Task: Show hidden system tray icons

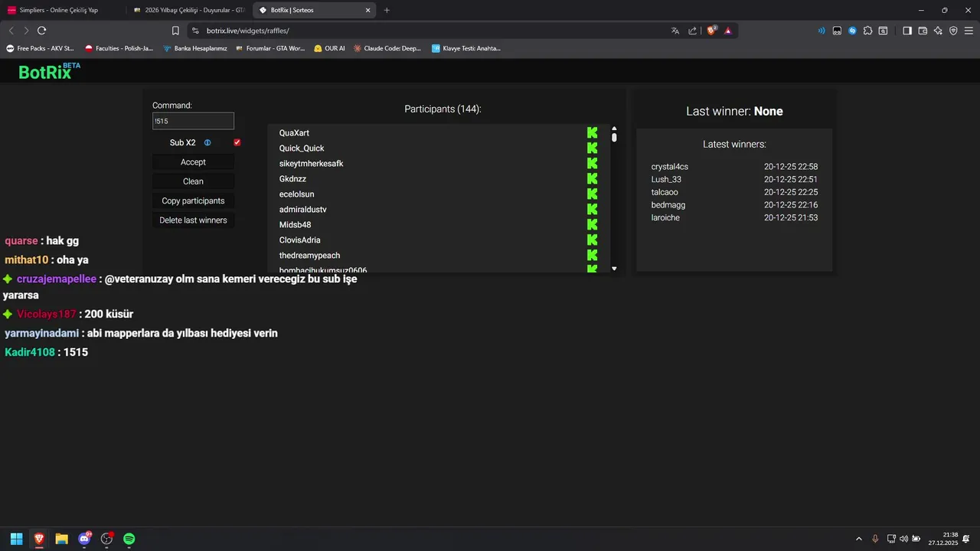Action: (x=858, y=539)
